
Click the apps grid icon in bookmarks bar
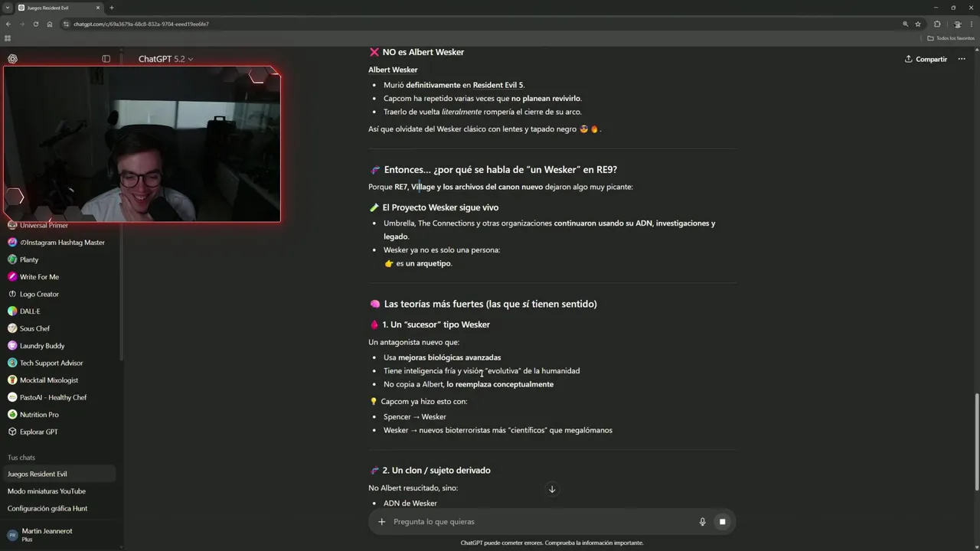(x=8, y=38)
